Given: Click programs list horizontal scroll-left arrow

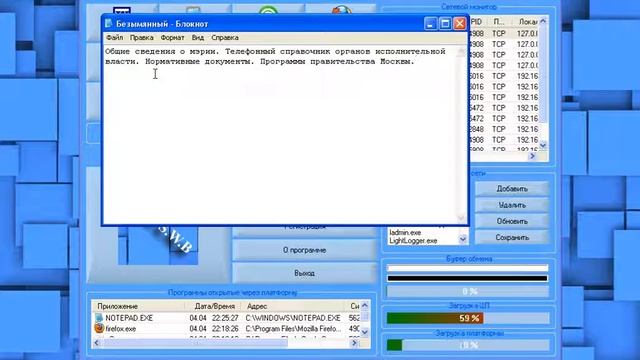Looking at the screenshot, I should [97, 343].
